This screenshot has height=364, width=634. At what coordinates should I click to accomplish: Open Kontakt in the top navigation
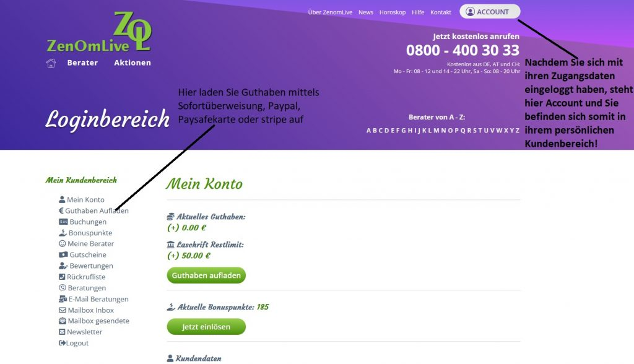(440, 12)
